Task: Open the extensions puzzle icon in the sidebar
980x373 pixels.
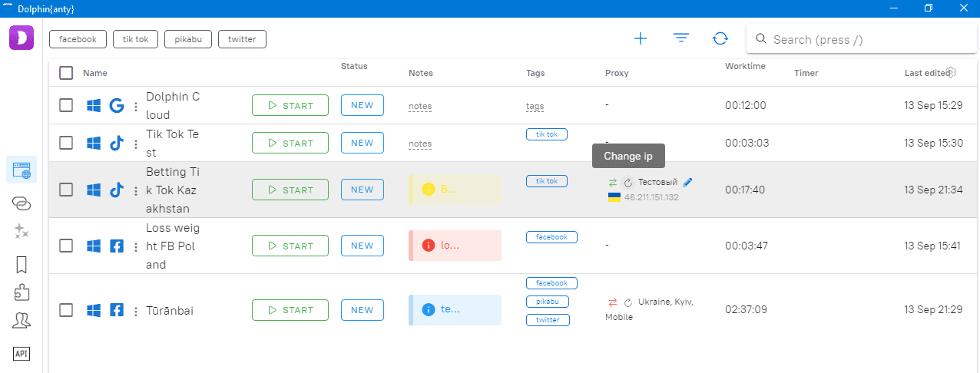Action: click(22, 293)
